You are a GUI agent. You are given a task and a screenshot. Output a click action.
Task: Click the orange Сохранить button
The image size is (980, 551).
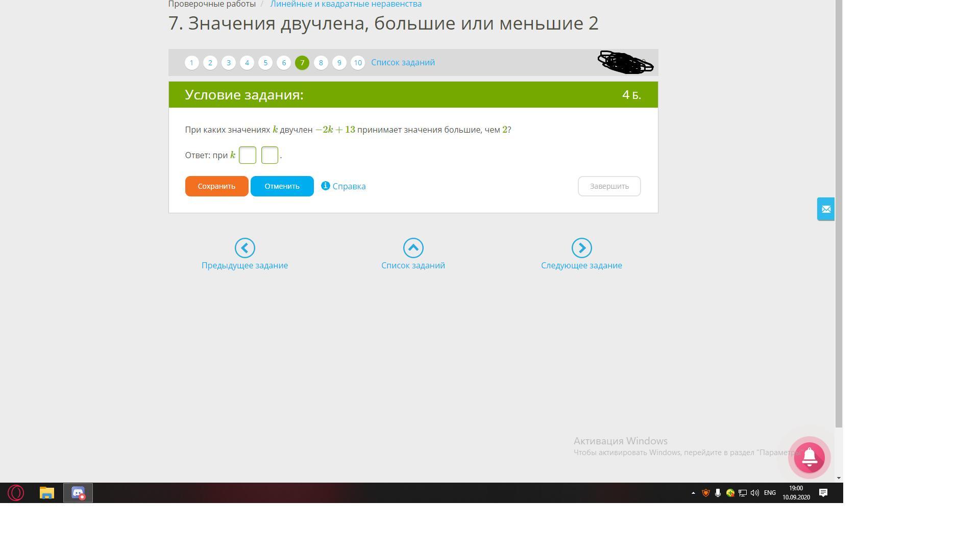tap(216, 186)
